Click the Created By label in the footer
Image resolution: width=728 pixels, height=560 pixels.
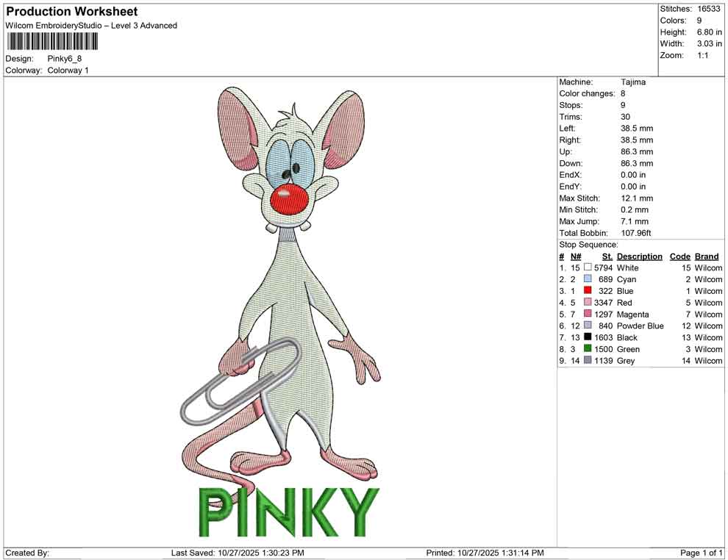[27, 553]
